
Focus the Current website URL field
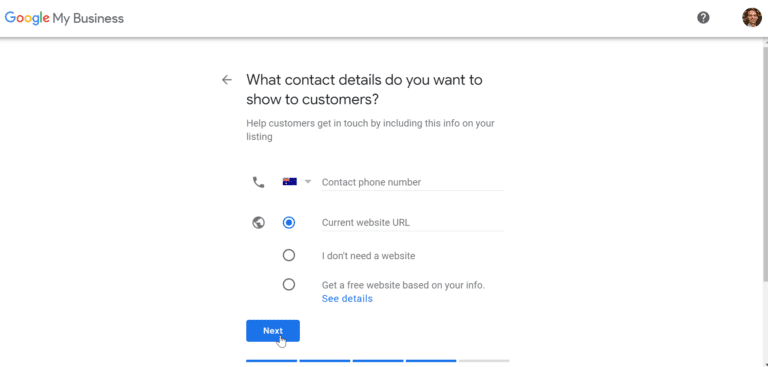click(x=412, y=223)
